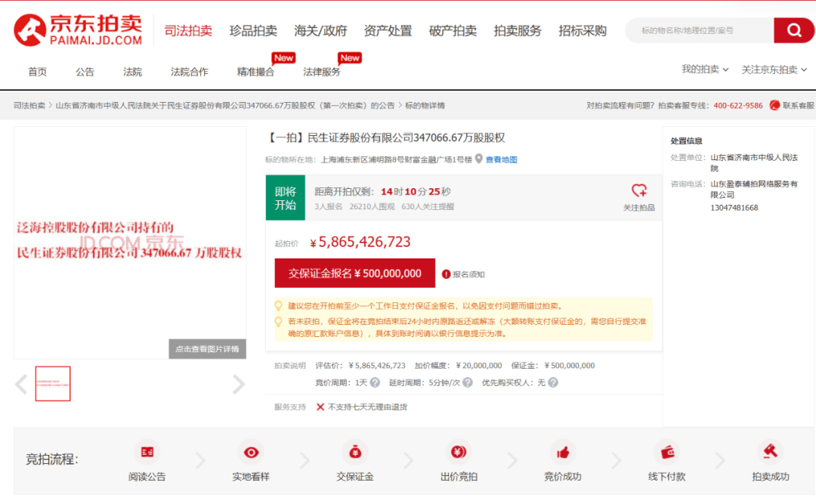Select the small red-bordered image thumbnail

point(53,384)
